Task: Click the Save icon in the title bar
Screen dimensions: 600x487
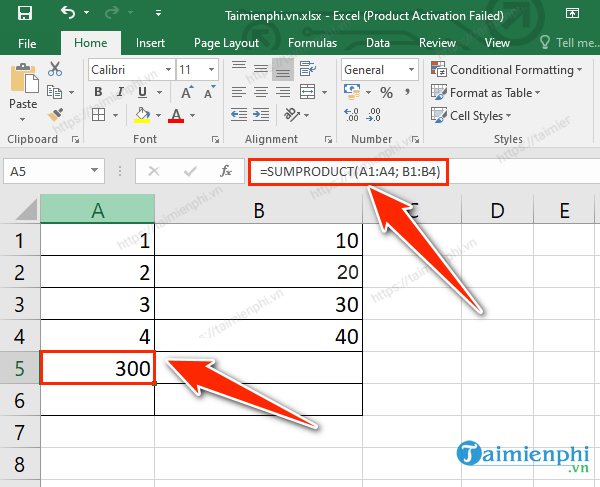Action: tap(25, 14)
